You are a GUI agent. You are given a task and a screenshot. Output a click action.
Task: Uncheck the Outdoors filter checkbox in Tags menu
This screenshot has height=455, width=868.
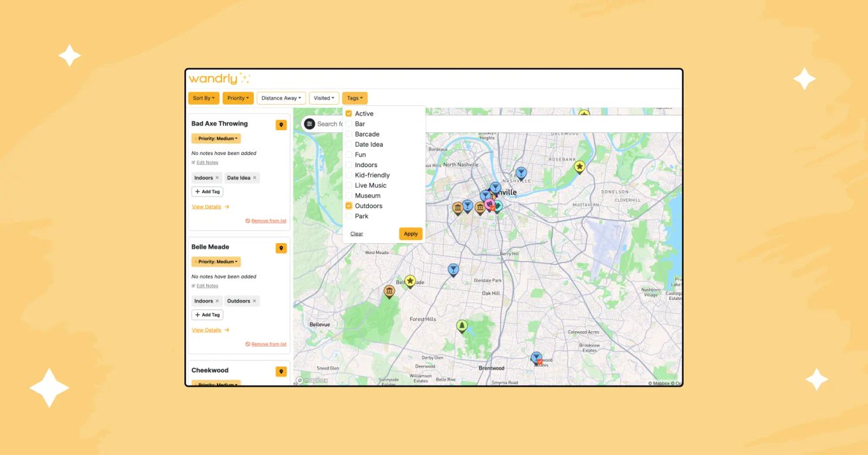(349, 205)
